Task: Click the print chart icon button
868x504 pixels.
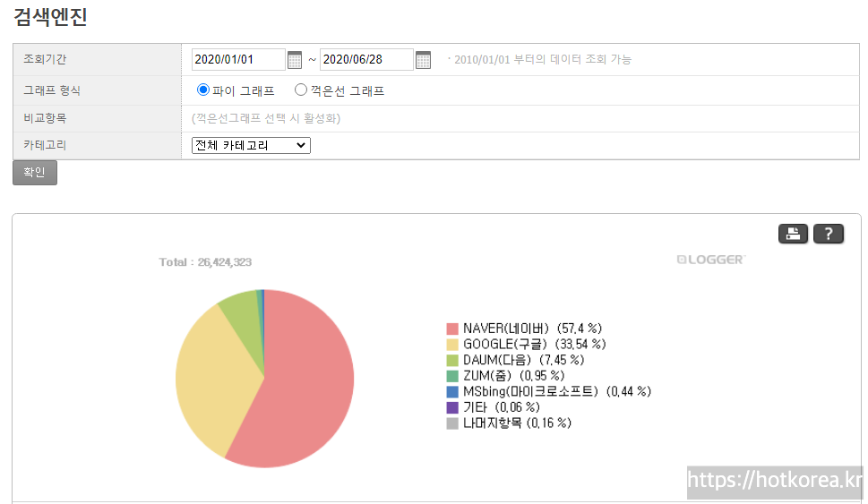Action: (x=793, y=234)
